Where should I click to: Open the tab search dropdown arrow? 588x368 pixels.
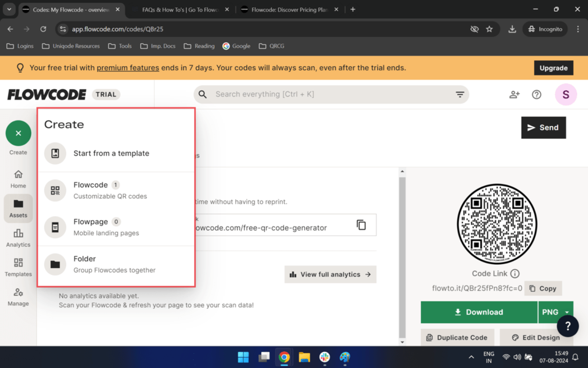tap(9, 10)
